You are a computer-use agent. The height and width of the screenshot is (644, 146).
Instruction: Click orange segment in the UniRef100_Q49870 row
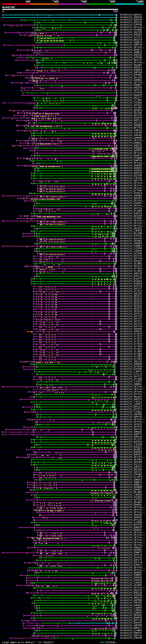(30, 331)
